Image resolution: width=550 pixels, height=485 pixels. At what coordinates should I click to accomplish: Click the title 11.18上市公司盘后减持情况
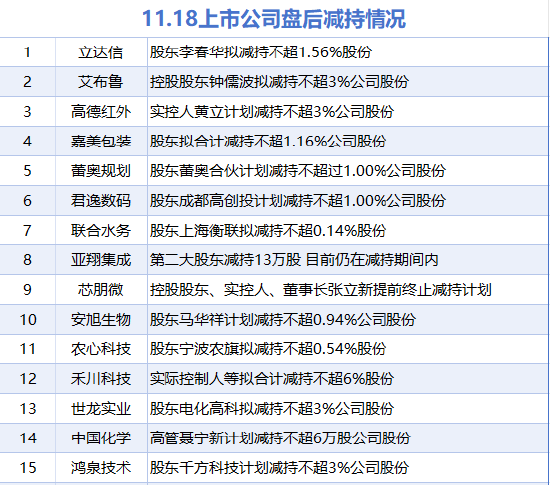point(274,18)
